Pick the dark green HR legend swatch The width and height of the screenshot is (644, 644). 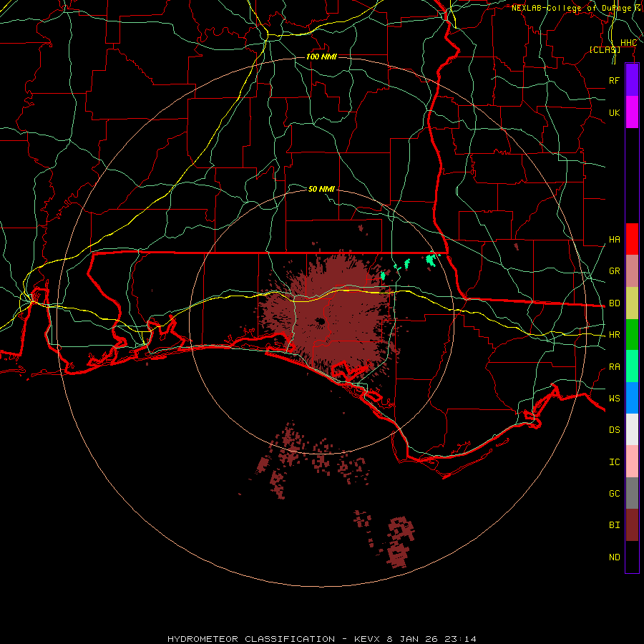(632, 335)
